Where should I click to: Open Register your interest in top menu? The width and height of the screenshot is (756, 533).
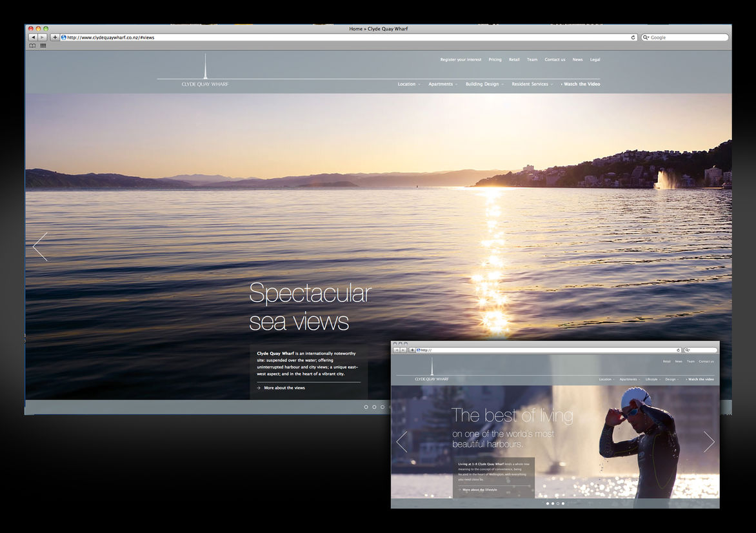461,59
